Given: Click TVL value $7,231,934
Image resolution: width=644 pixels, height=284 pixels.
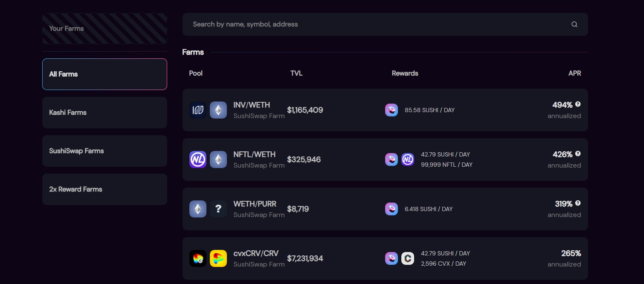Looking at the screenshot, I should tap(305, 258).
